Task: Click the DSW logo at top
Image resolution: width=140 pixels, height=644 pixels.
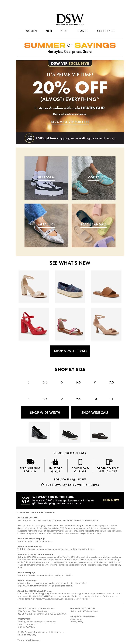Action: [x=70, y=20]
